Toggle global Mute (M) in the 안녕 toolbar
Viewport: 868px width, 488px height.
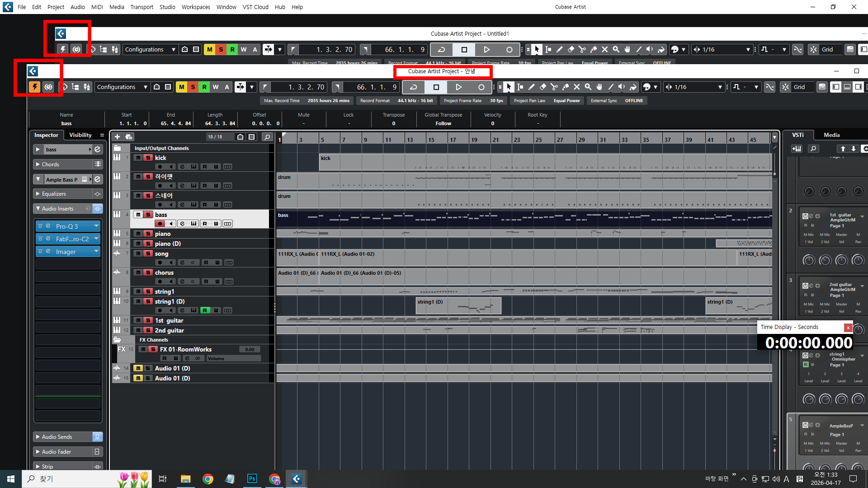tap(181, 87)
